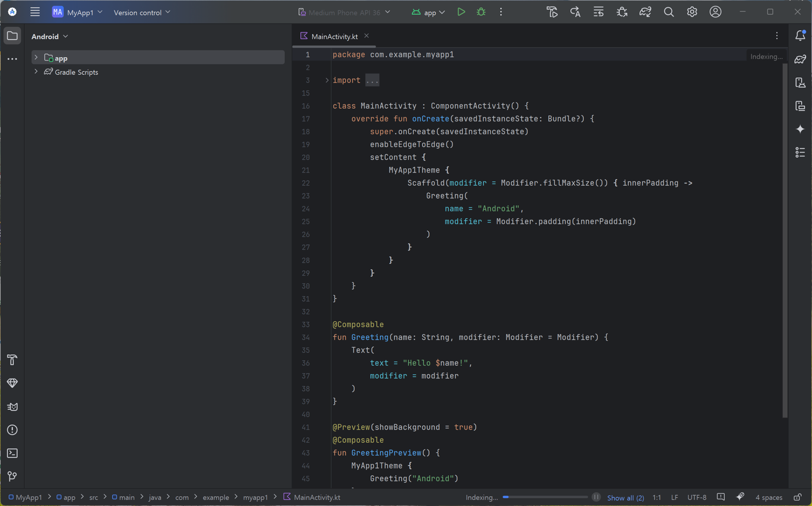The width and height of the screenshot is (812, 506).
Task: Pause the indexing background process
Action: (x=596, y=497)
